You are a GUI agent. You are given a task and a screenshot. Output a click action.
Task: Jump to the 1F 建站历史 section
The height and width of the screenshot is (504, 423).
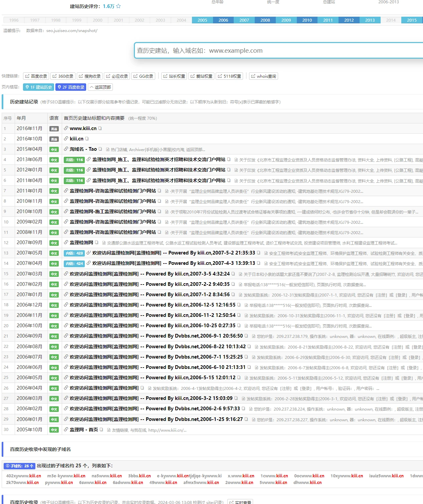[39, 87]
